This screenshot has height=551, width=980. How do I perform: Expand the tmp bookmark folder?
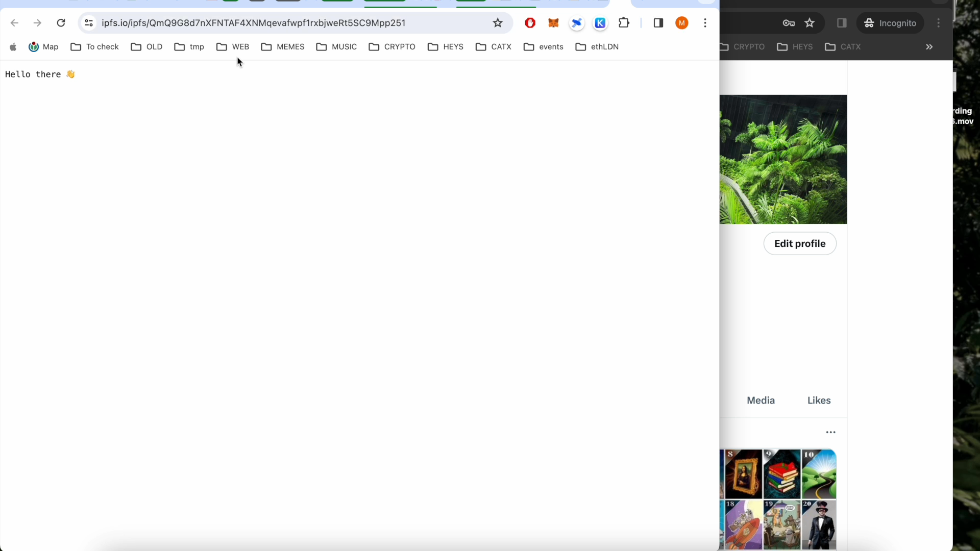[189, 47]
